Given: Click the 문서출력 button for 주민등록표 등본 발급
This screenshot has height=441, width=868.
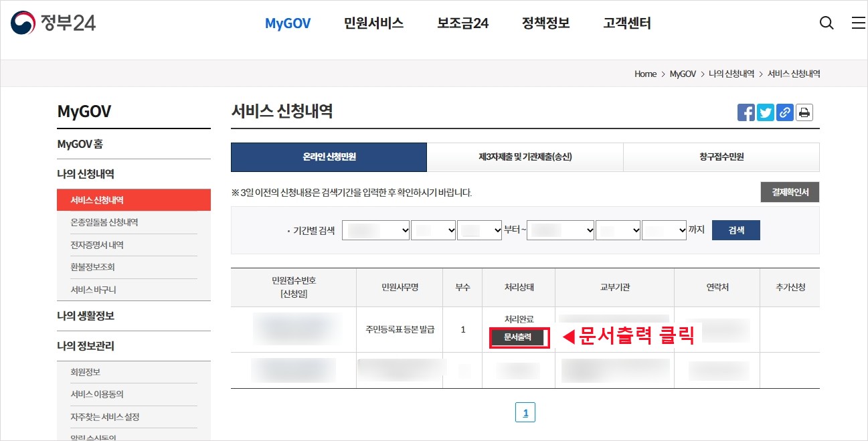Looking at the screenshot, I should coord(519,338).
